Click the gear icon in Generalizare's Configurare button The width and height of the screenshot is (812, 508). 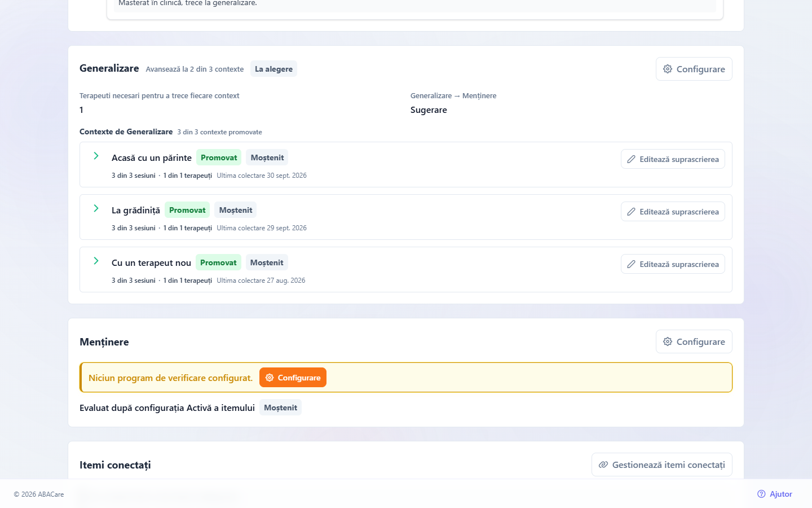[668, 69]
